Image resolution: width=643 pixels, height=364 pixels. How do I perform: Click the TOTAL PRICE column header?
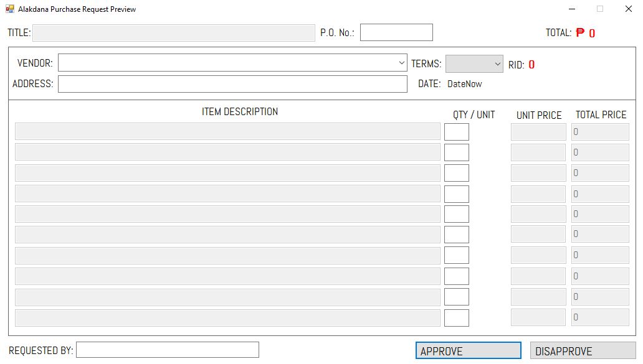coord(601,114)
